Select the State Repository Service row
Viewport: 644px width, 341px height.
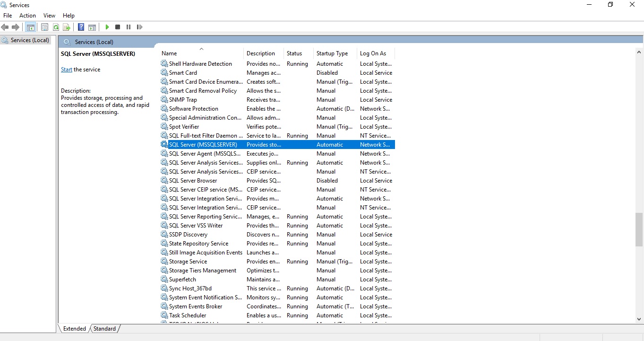coord(277,243)
